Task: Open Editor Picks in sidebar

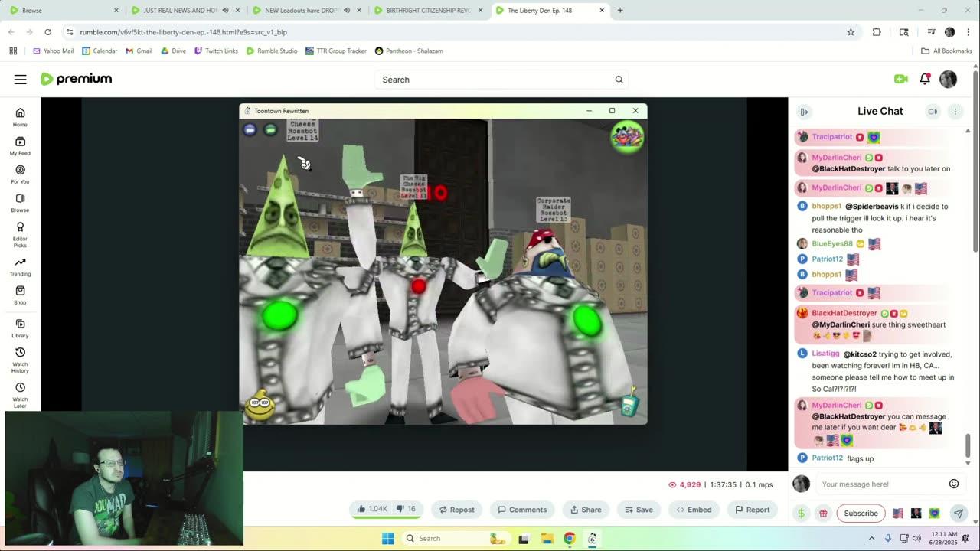Action: pos(20,235)
